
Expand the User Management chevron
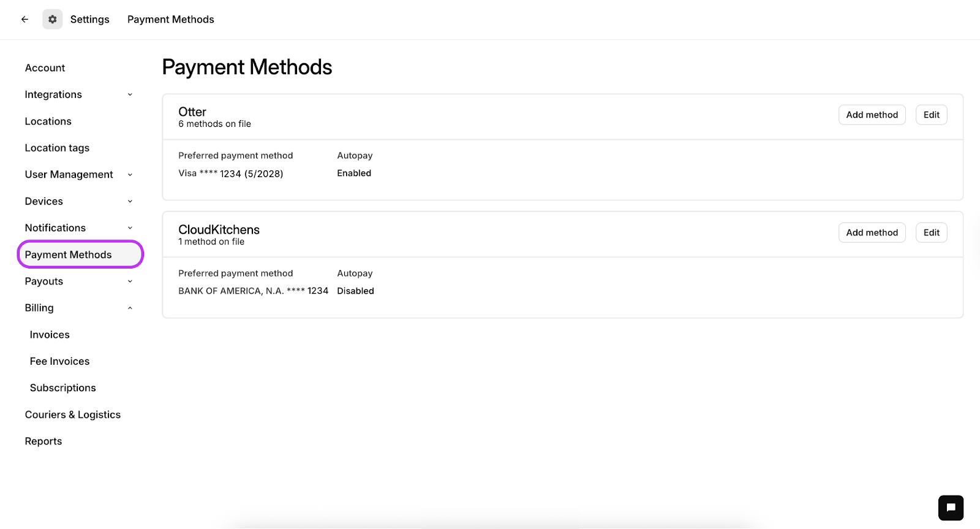coord(130,175)
